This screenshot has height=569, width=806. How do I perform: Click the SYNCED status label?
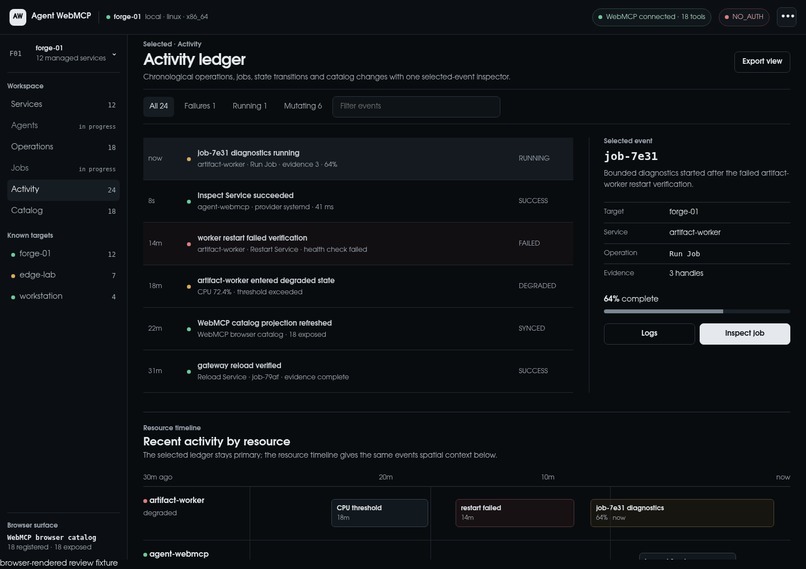532,328
